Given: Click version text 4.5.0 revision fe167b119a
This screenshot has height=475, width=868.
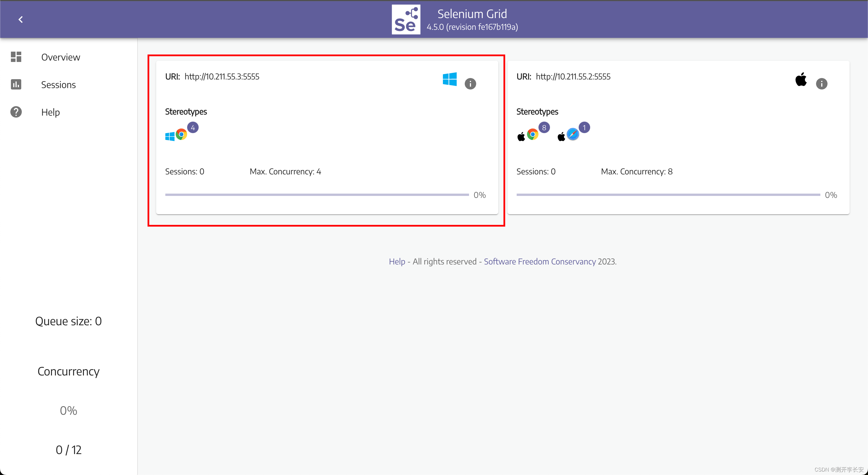Looking at the screenshot, I should click(x=472, y=27).
